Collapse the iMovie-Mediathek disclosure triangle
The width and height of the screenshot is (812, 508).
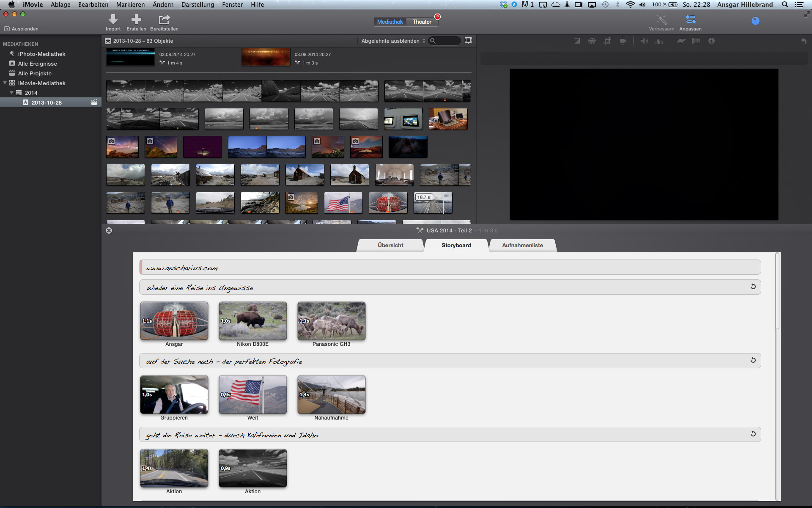pos(5,83)
